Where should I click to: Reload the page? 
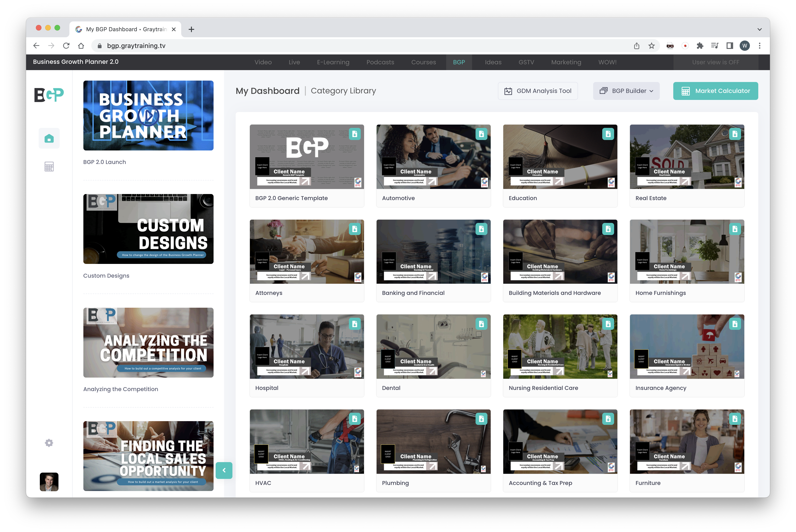tap(66, 46)
